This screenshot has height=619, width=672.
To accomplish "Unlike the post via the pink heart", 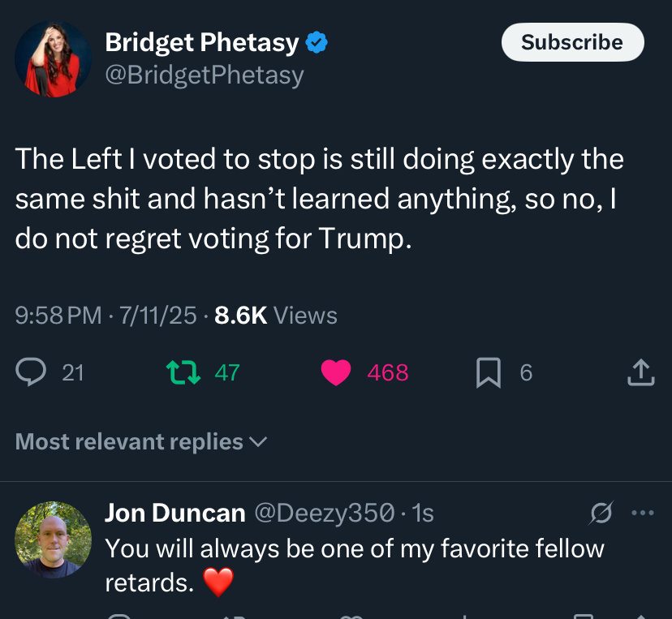I will pos(336,372).
